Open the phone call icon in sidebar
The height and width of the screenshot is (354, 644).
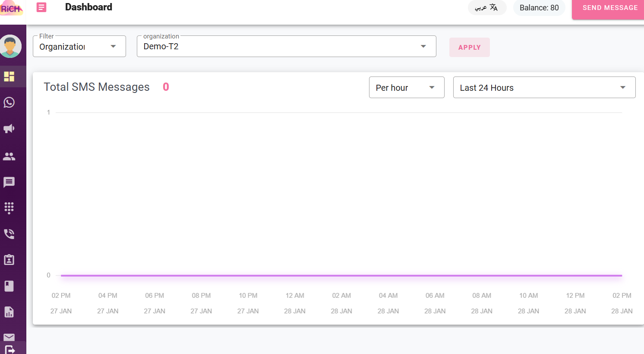pyautogui.click(x=9, y=234)
